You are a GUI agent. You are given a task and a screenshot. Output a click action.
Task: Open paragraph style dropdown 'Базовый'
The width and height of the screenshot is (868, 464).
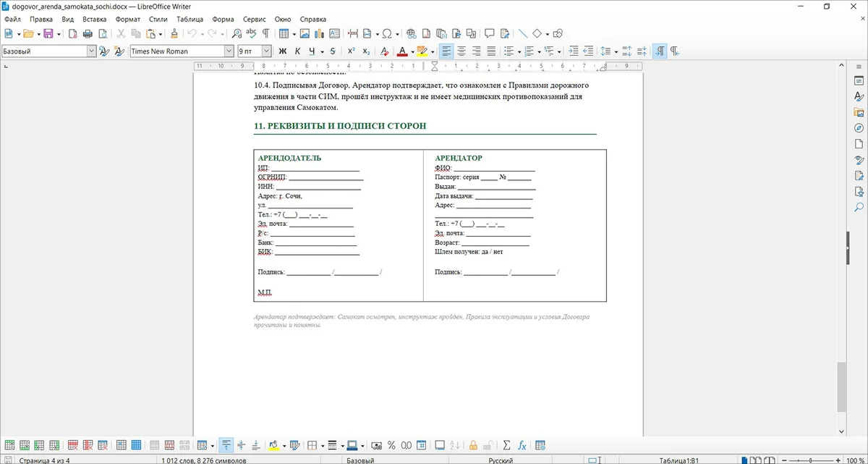tap(91, 51)
